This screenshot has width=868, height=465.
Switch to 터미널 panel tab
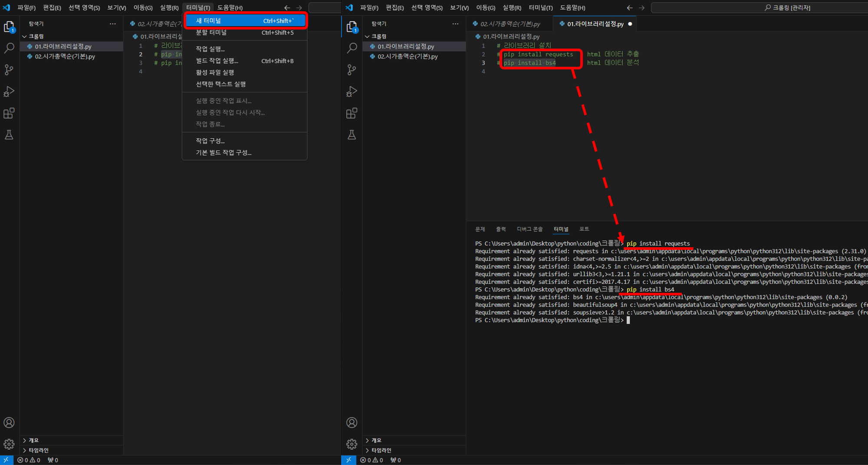pyautogui.click(x=561, y=229)
